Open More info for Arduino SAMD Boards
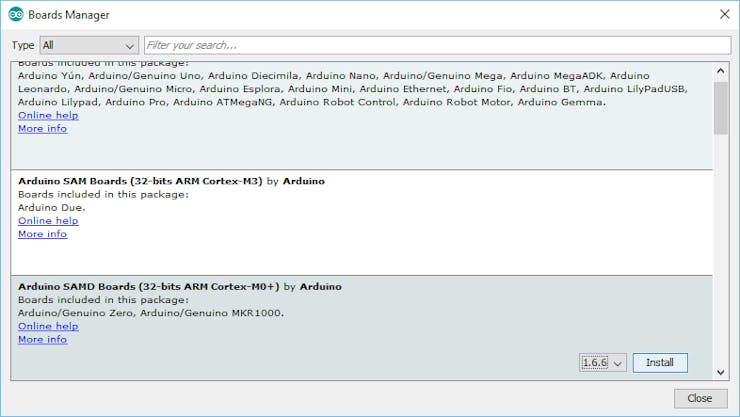The image size is (740, 417). (42, 339)
